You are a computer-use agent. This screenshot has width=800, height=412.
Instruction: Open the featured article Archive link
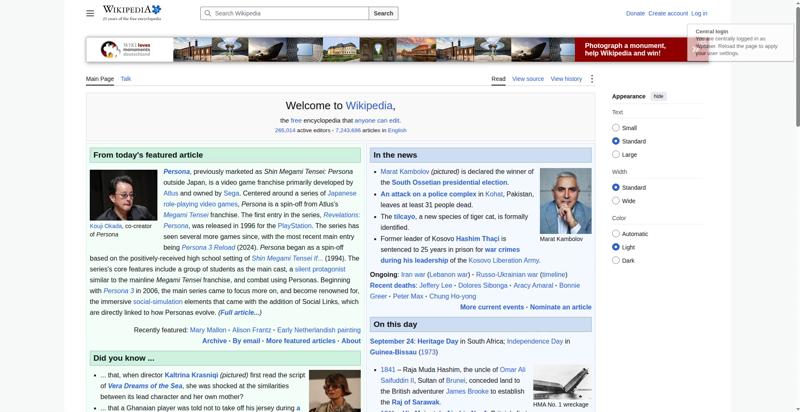[x=214, y=341]
